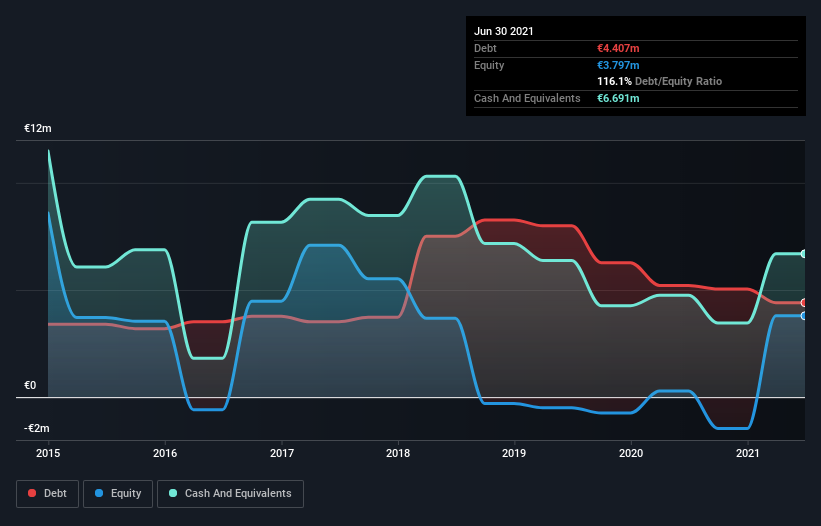Click Cash And Equivalents label in tooltip
Screen dimensions: 821x526
pyautogui.click(x=527, y=98)
